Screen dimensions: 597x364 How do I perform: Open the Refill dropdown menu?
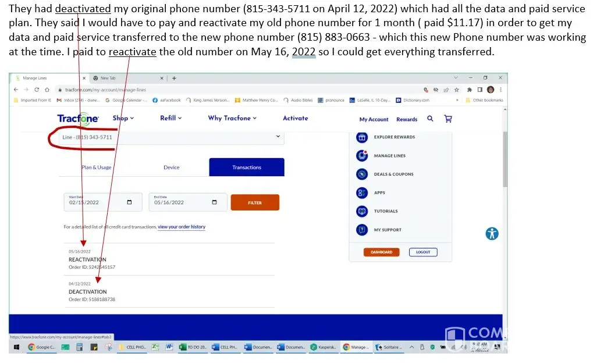click(170, 118)
